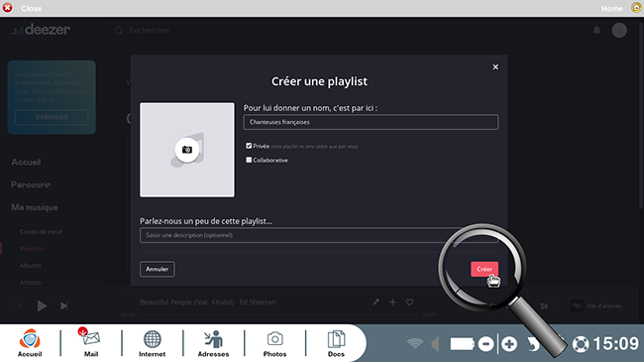Click the heart favorite icon in player
The height and width of the screenshot is (362, 644).
409,302
